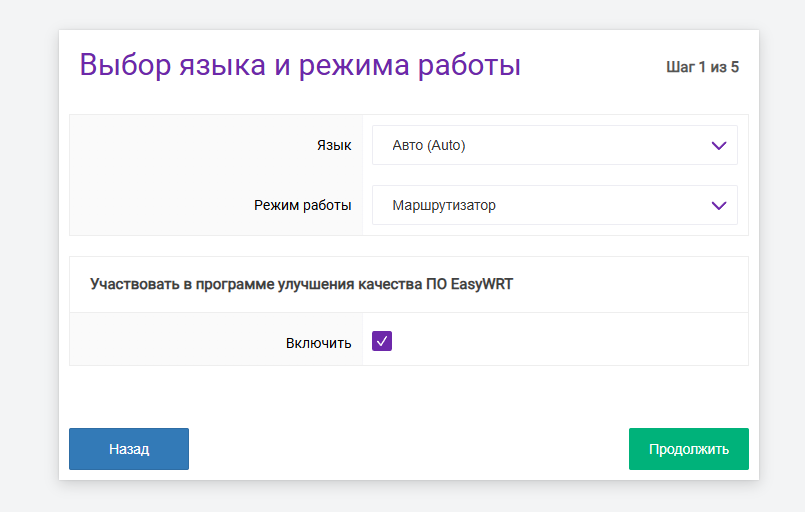Click the chevron arrow in the Режим работы field
The height and width of the screenshot is (512, 805).
pos(718,205)
